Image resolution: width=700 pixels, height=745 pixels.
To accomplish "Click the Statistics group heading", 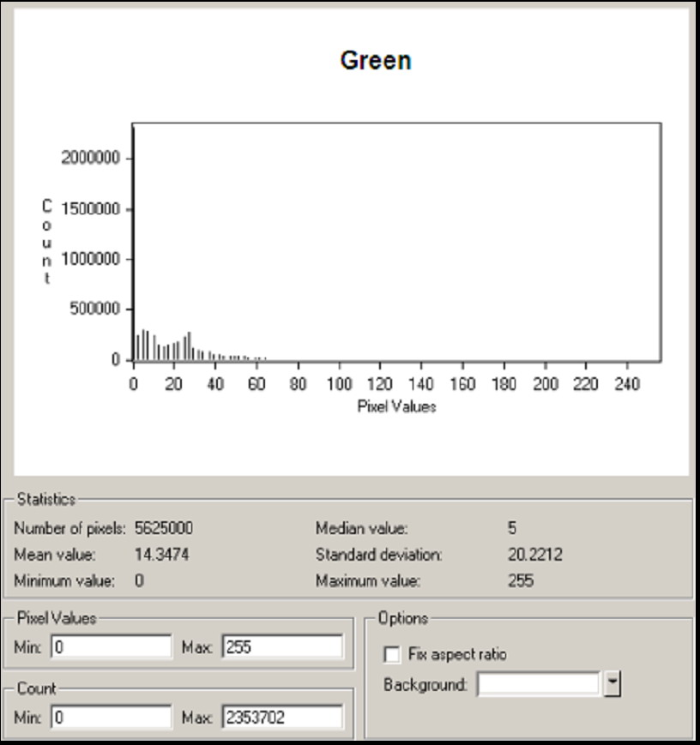I will tap(46, 499).
